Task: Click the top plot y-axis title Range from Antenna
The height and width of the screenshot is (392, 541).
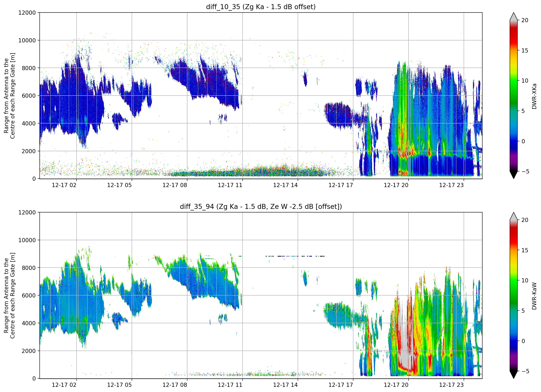Action: click(10, 96)
